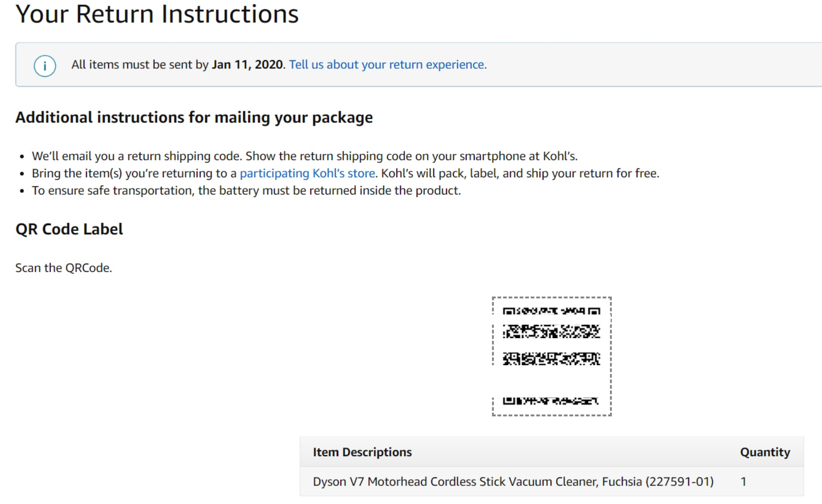Click the blue info circle icon
This screenshot has width=822, height=504.
[45, 66]
